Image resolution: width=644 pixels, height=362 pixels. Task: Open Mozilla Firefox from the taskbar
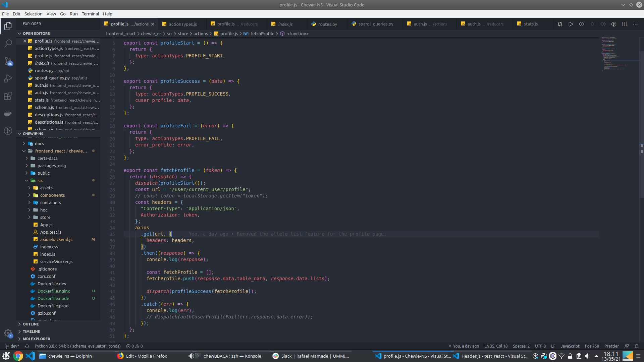(142, 356)
